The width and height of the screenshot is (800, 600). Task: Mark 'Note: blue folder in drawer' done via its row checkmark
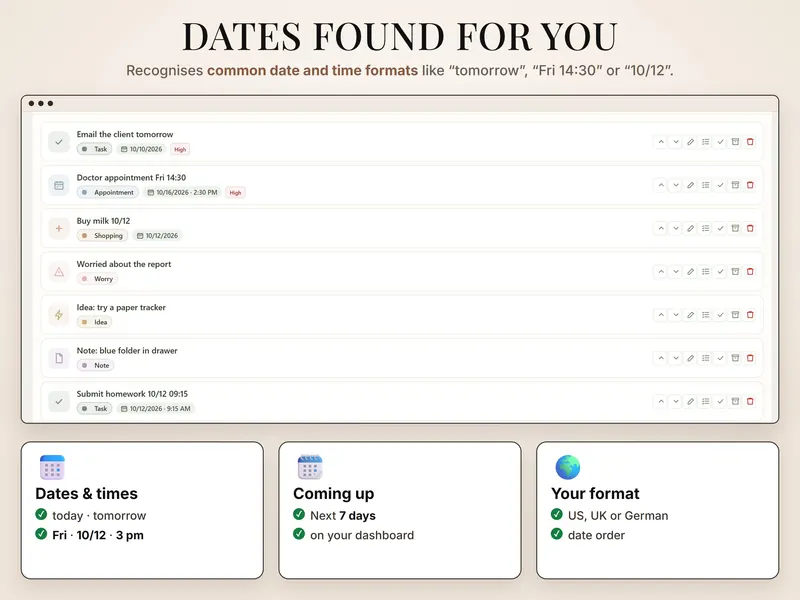pyautogui.click(x=720, y=358)
